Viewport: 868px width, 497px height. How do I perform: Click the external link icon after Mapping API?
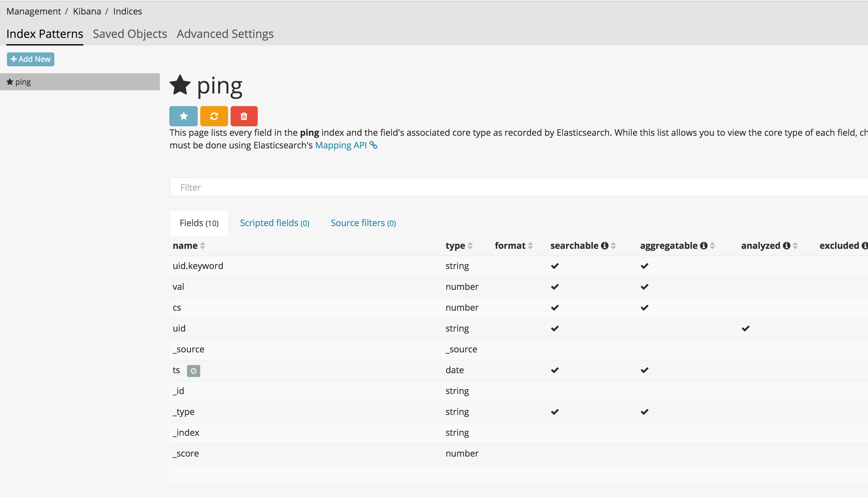pyautogui.click(x=374, y=146)
